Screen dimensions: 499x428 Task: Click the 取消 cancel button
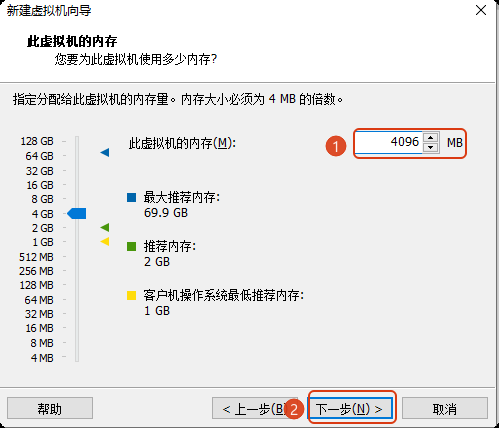(445, 409)
